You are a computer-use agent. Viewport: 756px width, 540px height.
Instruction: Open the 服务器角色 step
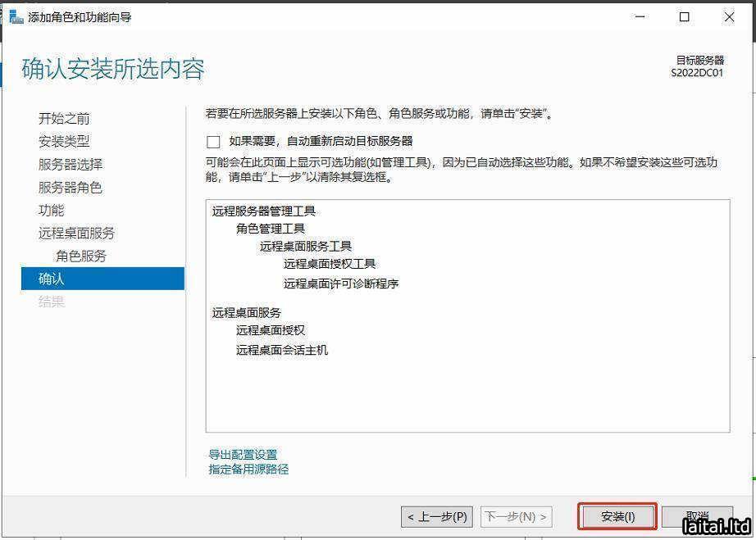(71, 187)
